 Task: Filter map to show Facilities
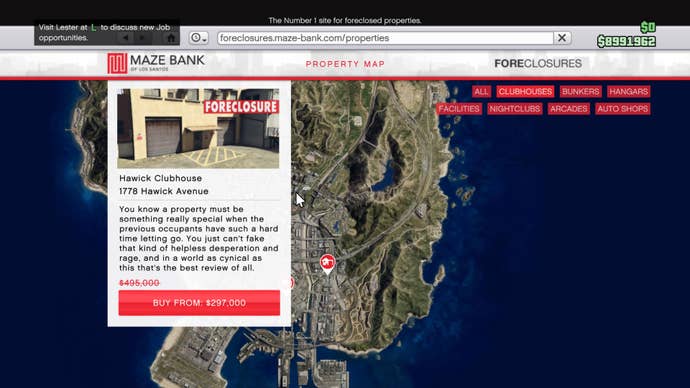point(459,109)
